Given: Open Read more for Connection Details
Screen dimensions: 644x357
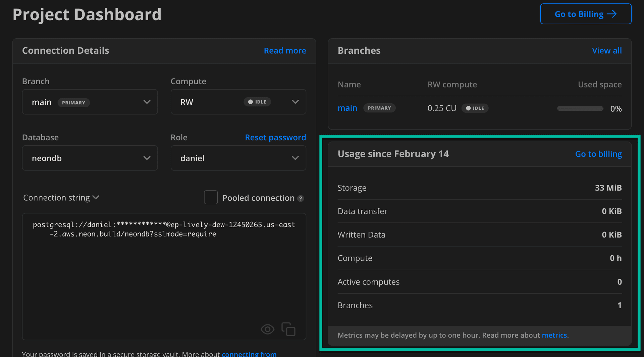Looking at the screenshot, I should point(285,50).
